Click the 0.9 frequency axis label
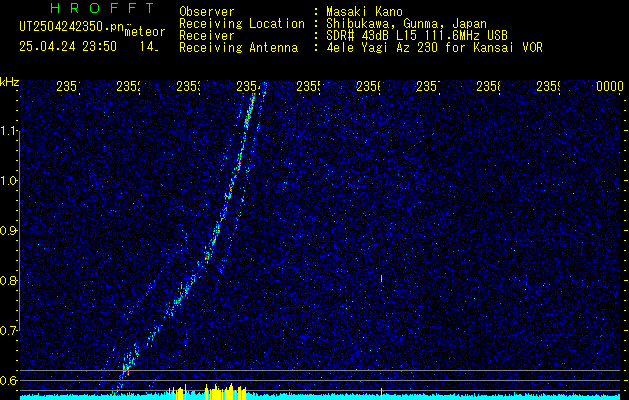 coord(9,231)
